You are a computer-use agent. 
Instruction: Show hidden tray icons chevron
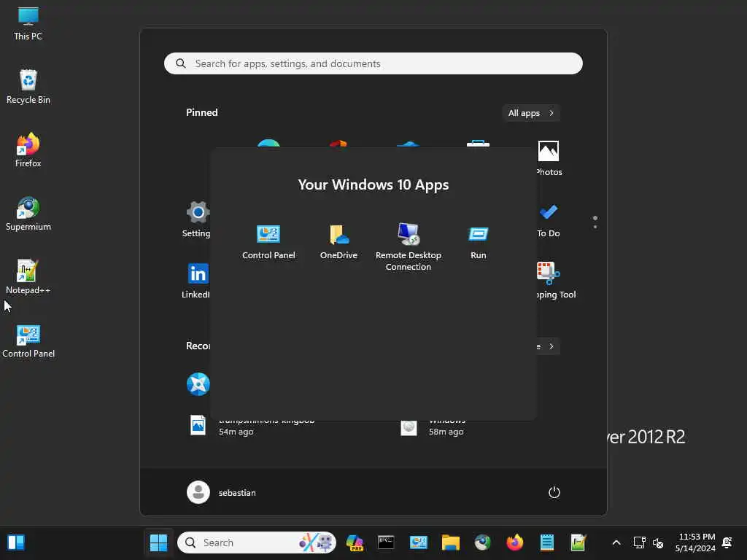point(616,542)
